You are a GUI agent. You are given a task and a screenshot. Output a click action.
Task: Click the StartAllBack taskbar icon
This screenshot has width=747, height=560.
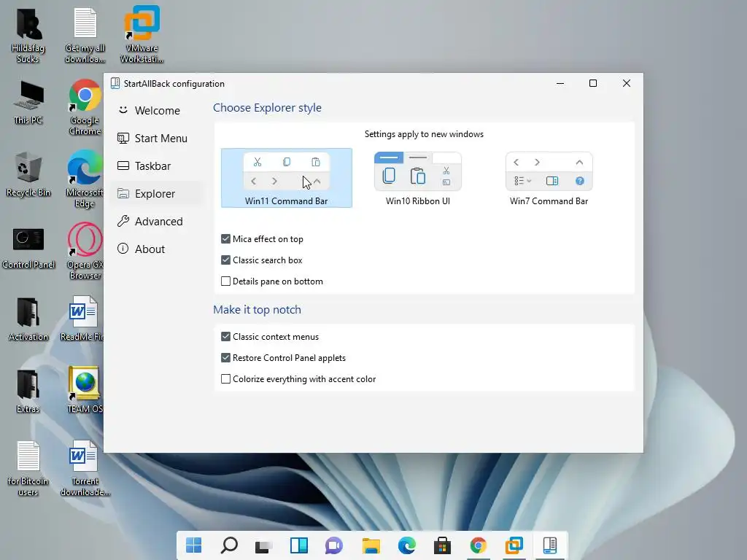[550, 545]
